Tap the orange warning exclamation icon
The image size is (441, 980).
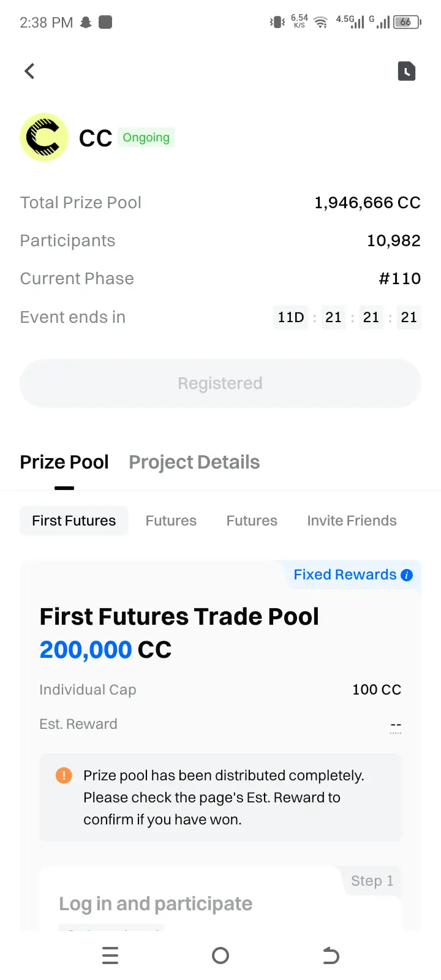(x=64, y=775)
